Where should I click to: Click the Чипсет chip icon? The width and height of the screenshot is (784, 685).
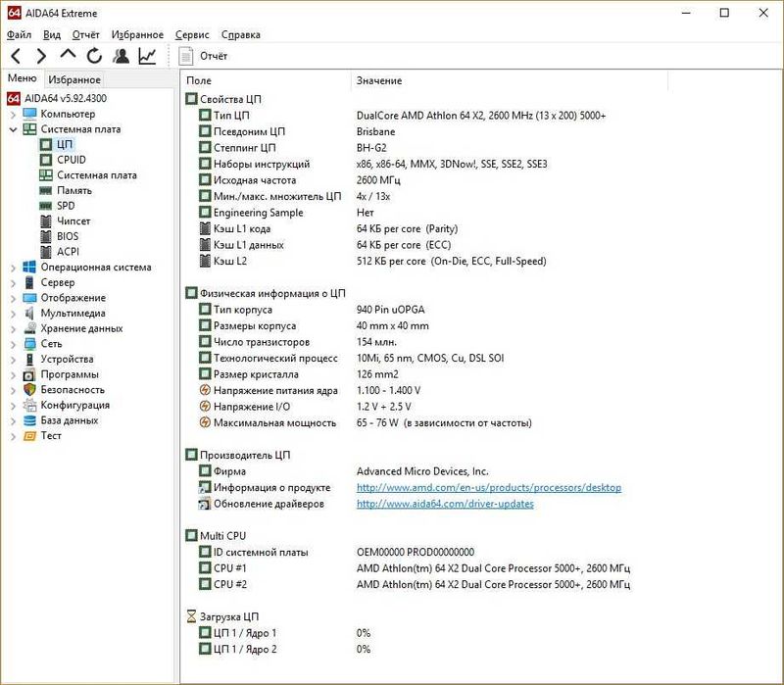pos(45,221)
